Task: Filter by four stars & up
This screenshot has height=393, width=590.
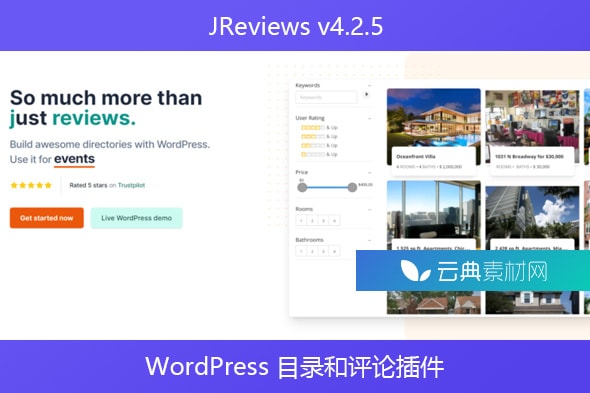Action: point(319,127)
